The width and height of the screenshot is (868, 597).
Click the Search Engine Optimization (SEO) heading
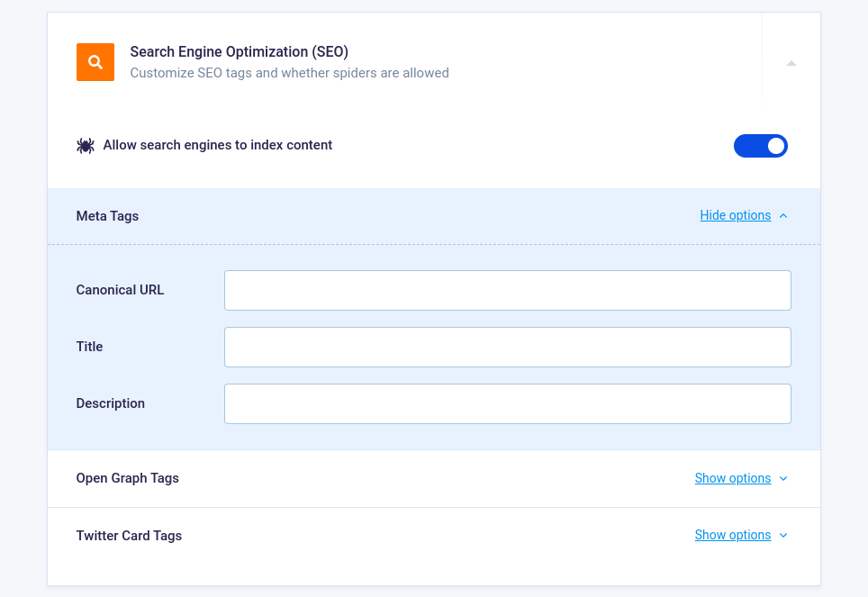(240, 51)
